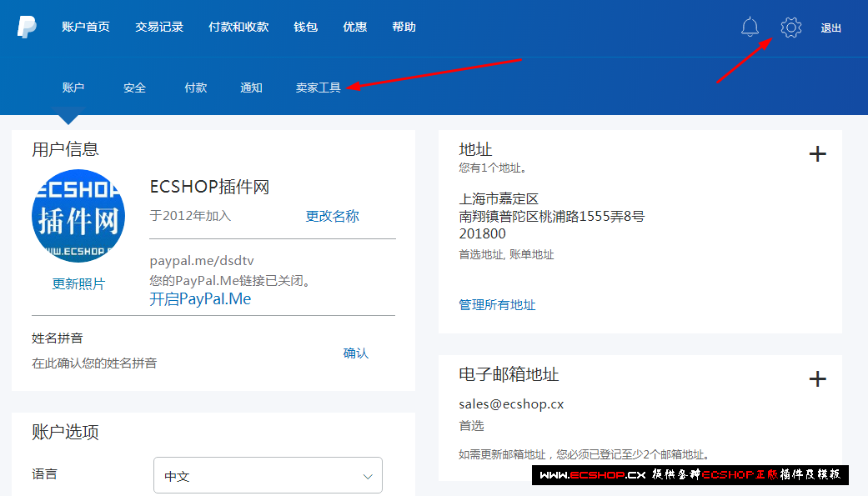This screenshot has width=868, height=496.
Task: Open the 交易记录 menu item
Action: 159,27
